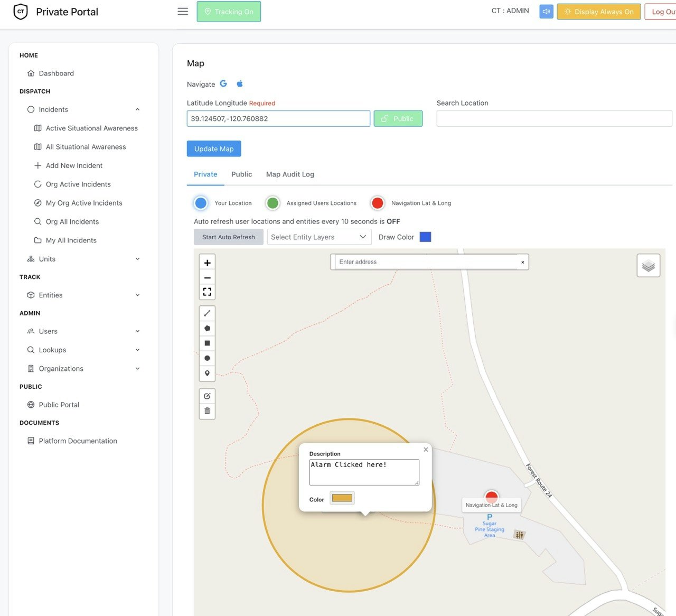
Task: Expand the Organizations sidebar section
Action: [x=84, y=369]
